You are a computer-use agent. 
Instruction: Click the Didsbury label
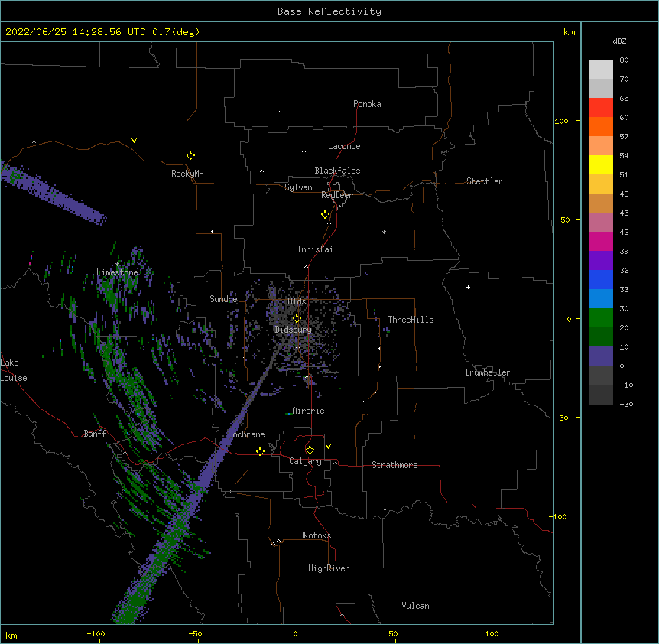coord(294,330)
